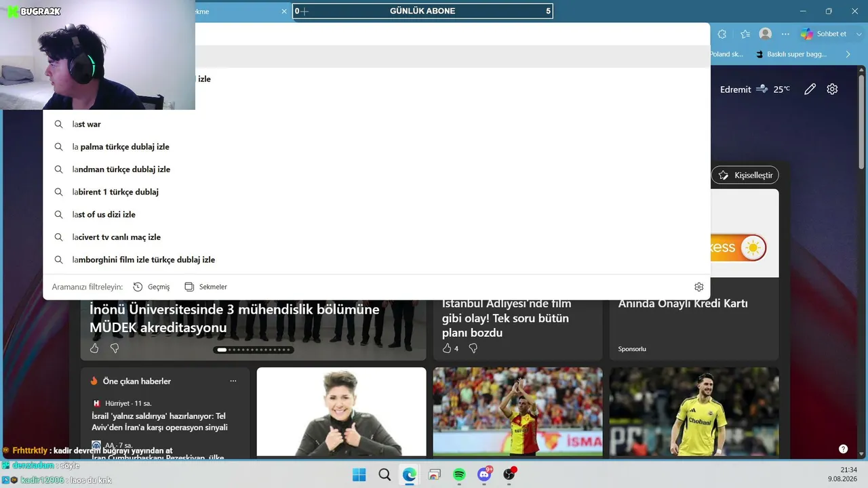Image resolution: width=868 pixels, height=488 pixels.
Task: Click the flame icon by Öne çıkan haberler
Action: point(94,381)
